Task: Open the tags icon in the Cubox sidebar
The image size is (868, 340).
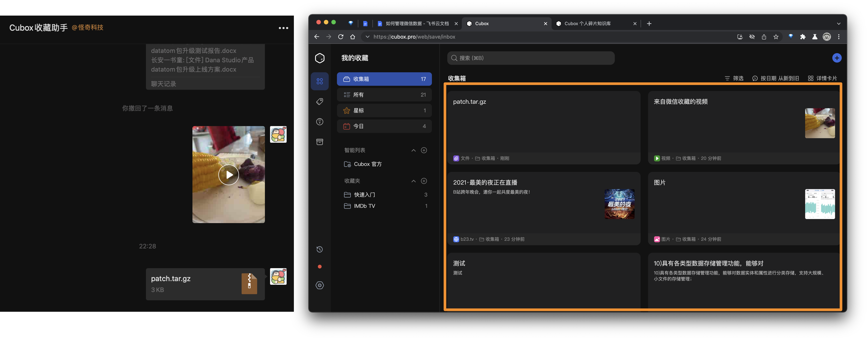Action: click(x=319, y=102)
